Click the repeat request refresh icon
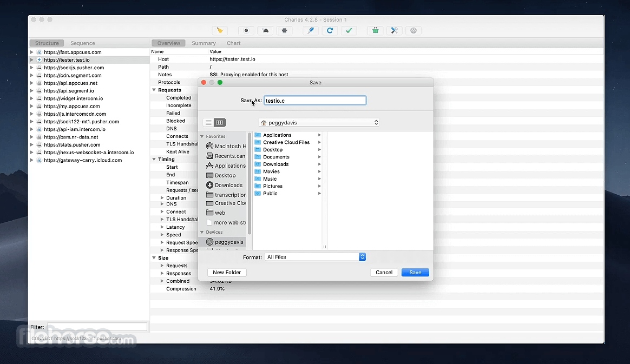This screenshot has width=630, height=364. pyautogui.click(x=330, y=30)
